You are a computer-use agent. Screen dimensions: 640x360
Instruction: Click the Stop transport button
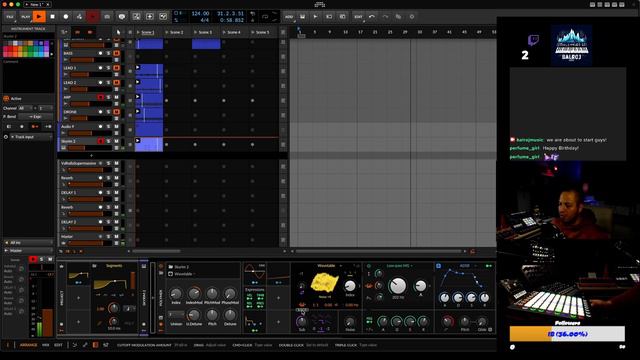click(52, 17)
